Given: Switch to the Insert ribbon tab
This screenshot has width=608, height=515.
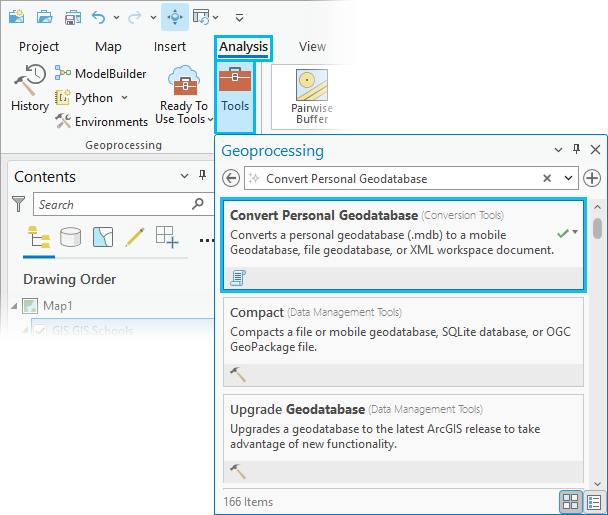Looking at the screenshot, I should [170, 47].
